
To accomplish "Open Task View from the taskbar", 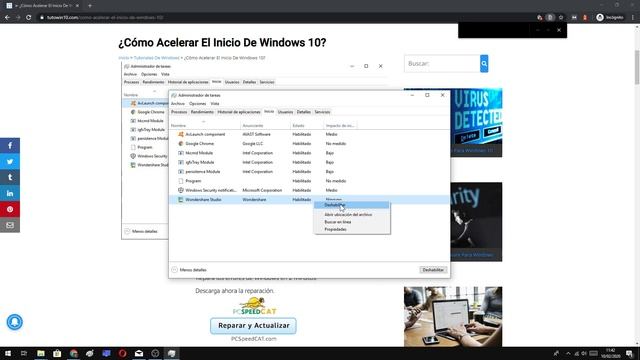I will pos(24,353).
